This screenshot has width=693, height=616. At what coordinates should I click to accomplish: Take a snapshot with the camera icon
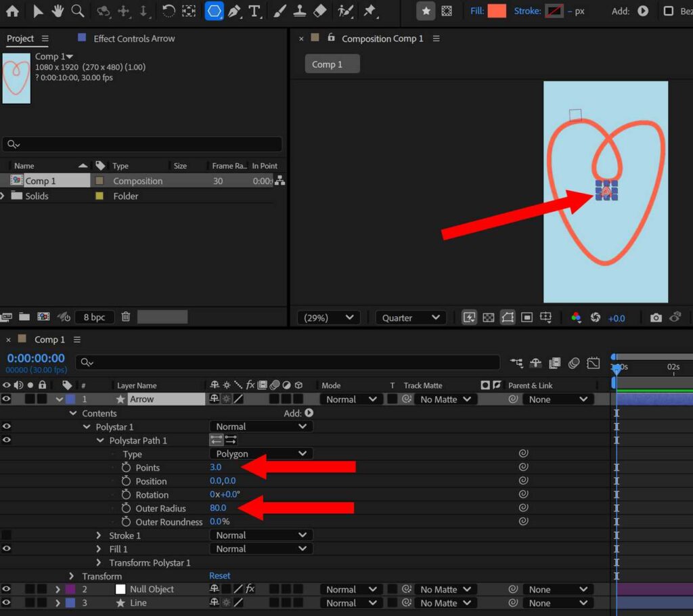click(x=656, y=317)
